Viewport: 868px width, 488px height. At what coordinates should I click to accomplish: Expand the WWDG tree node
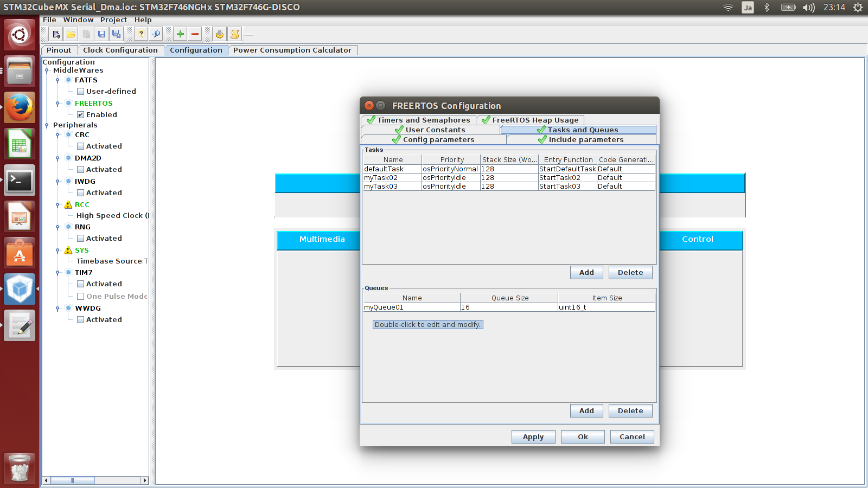[x=58, y=308]
